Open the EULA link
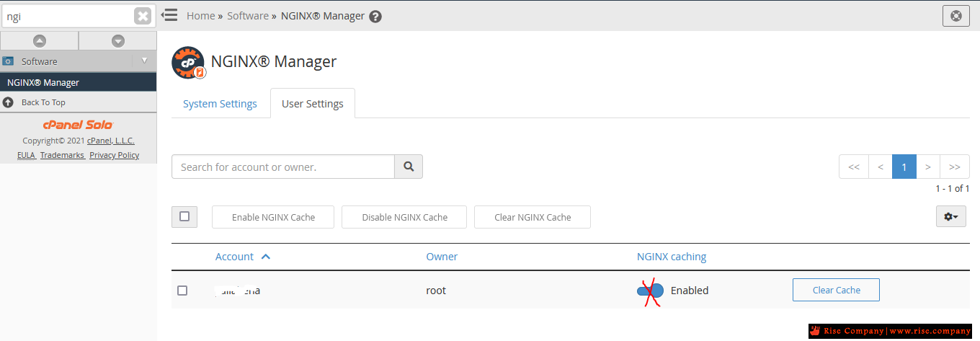Viewport: 980px width, 341px height. (27, 155)
